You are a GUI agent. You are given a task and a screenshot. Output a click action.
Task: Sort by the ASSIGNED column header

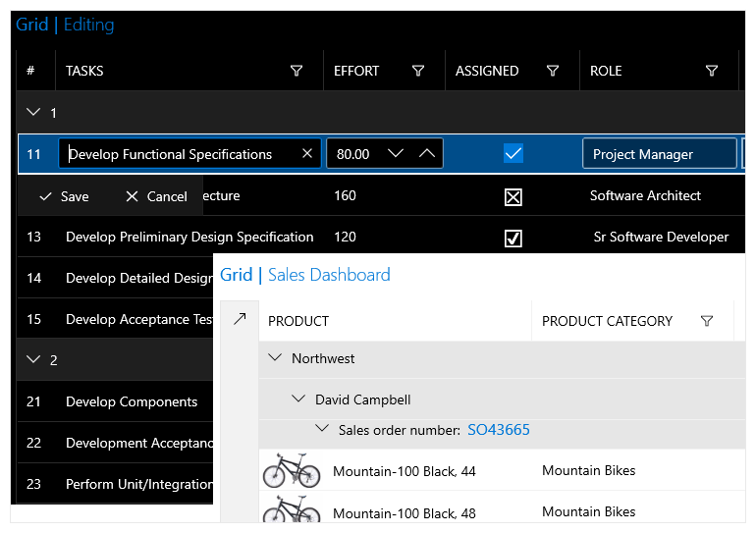[487, 71]
